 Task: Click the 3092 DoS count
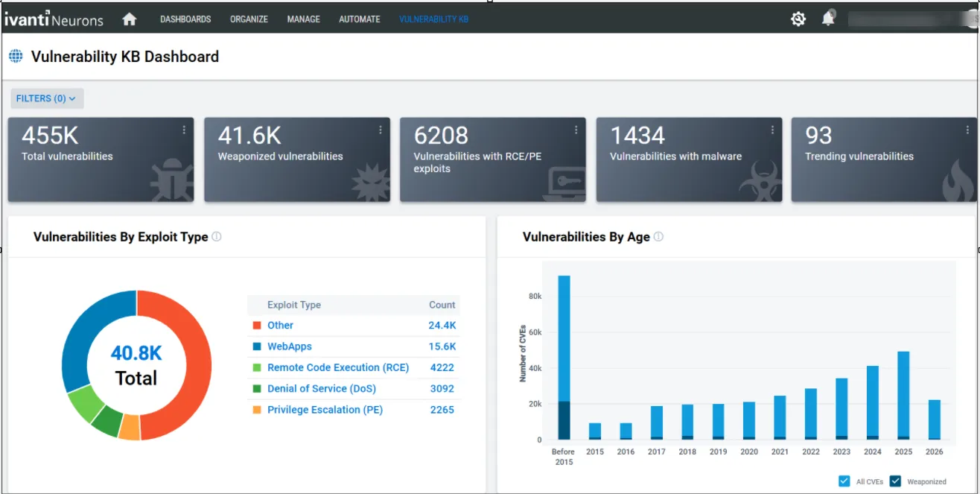point(442,389)
